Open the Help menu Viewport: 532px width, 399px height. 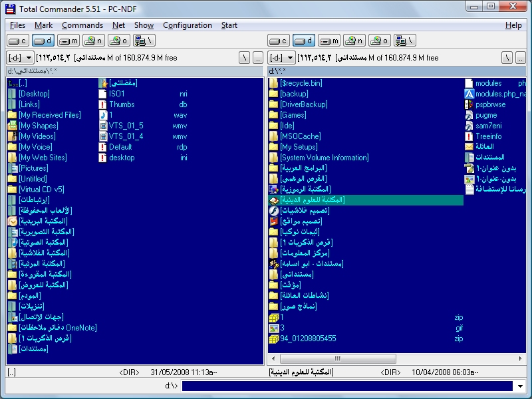[x=513, y=25]
